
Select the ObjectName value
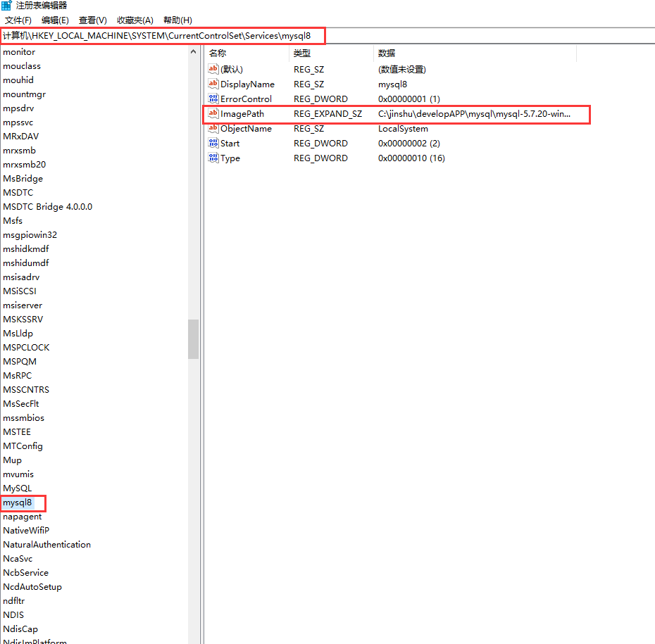click(246, 129)
